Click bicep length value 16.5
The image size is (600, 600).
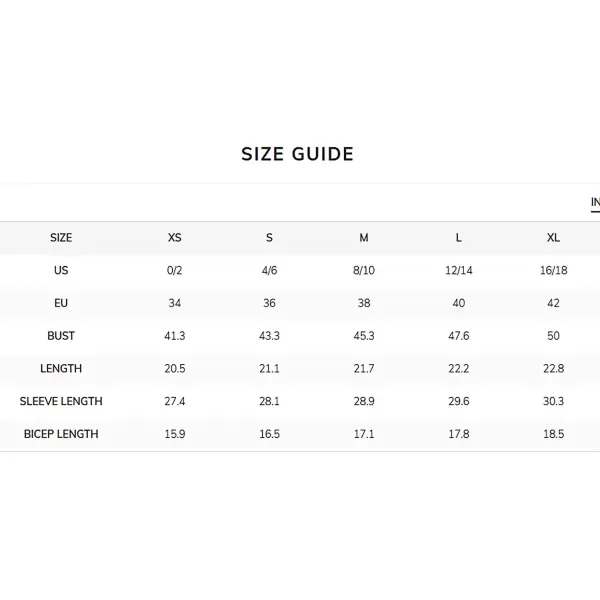[x=269, y=434]
